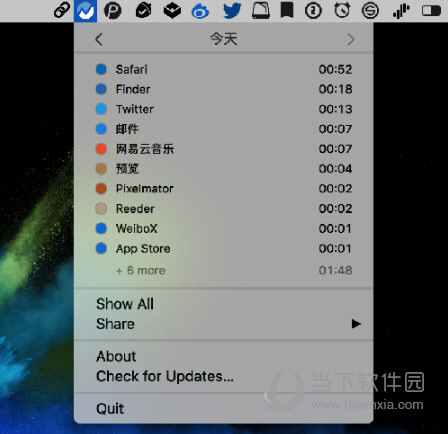Click the + 6 more entry
The width and height of the screenshot is (448, 434).
[x=141, y=270]
